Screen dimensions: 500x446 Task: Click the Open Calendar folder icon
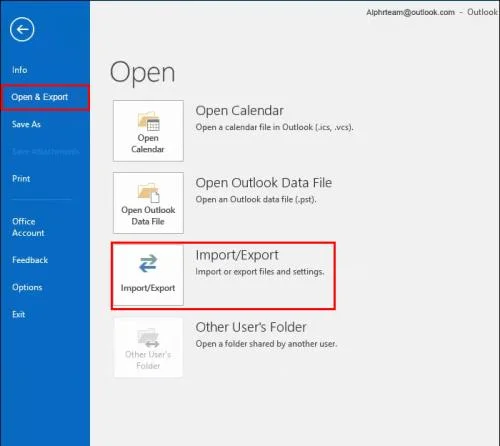coord(148,121)
